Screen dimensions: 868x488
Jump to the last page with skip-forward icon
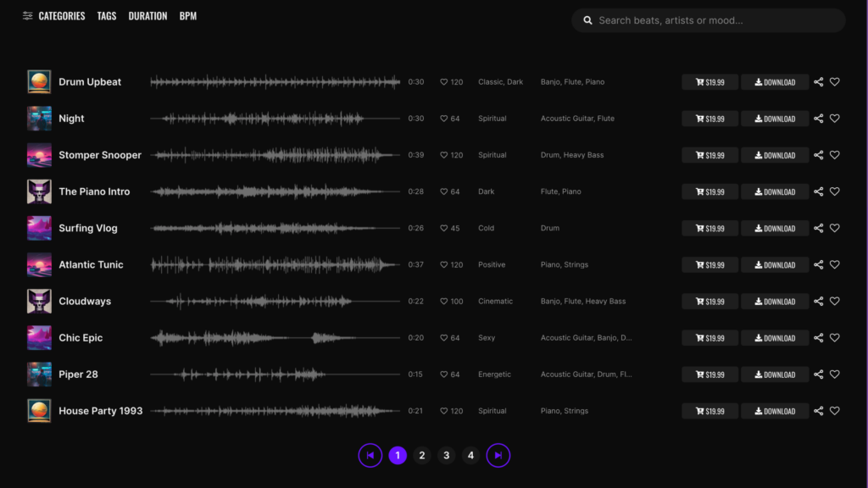click(498, 455)
